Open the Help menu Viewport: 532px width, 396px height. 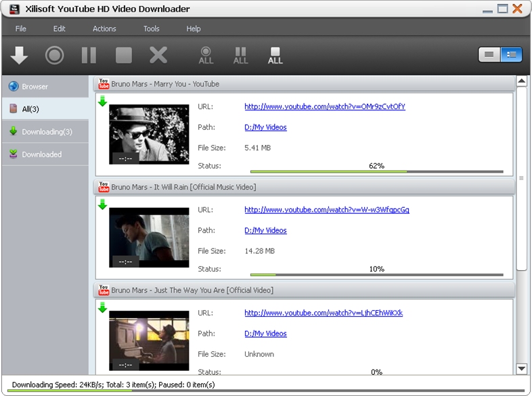tap(194, 28)
